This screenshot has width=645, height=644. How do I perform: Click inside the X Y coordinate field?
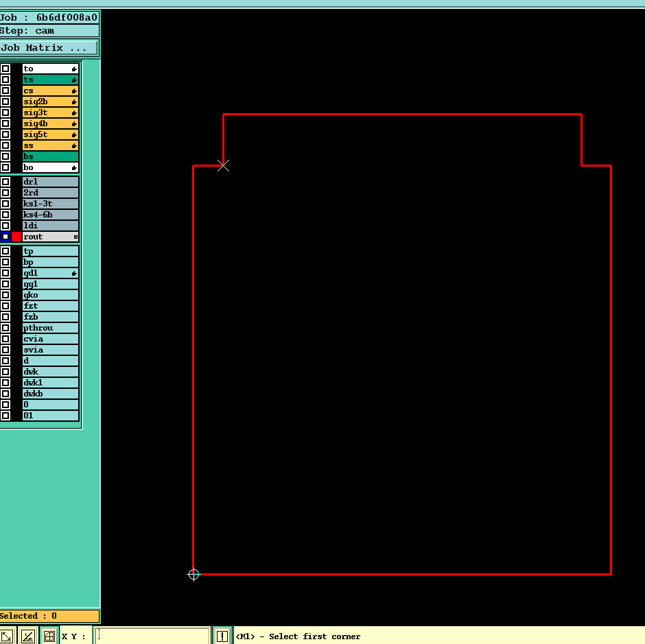click(x=152, y=636)
